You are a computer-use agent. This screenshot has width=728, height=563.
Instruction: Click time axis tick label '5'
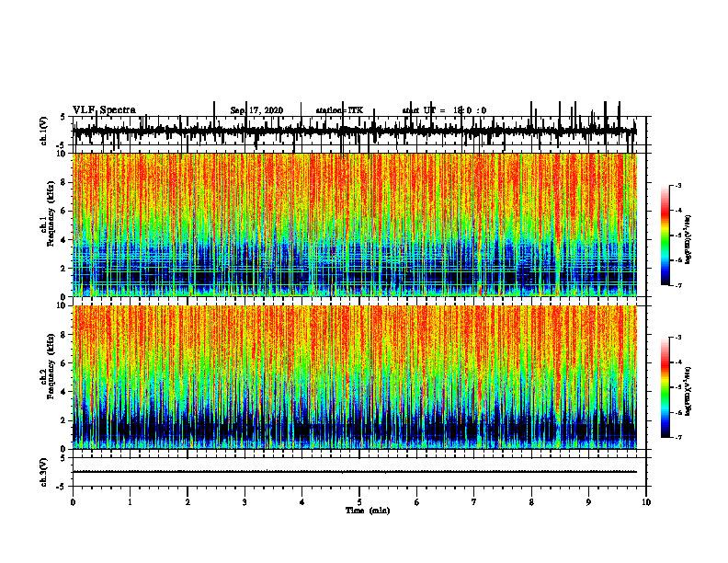click(359, 502)
